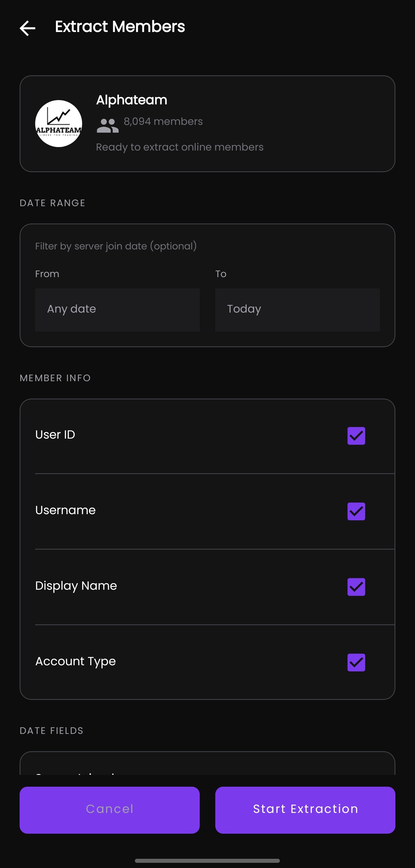Viewport: 415px width, 868px height.
Task: Open the From date picker showing Any date
Action: pos(117,309)
